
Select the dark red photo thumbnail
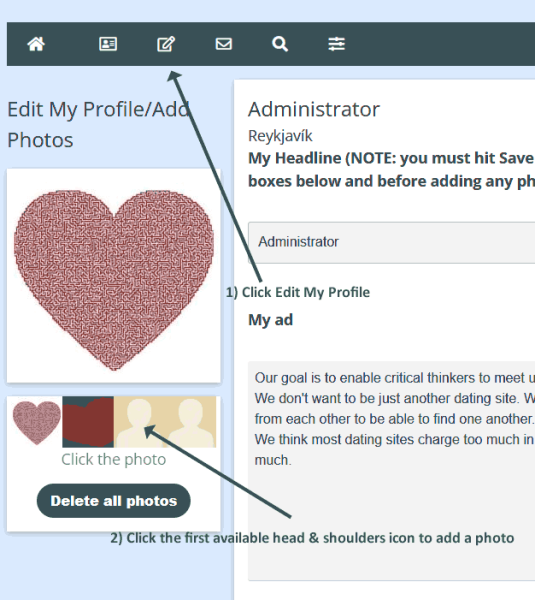88,422
